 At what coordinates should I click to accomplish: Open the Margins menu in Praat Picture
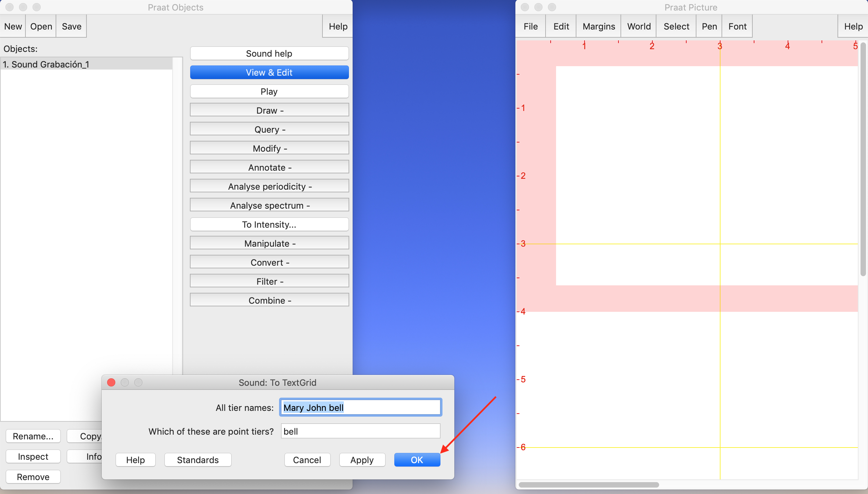598,26
